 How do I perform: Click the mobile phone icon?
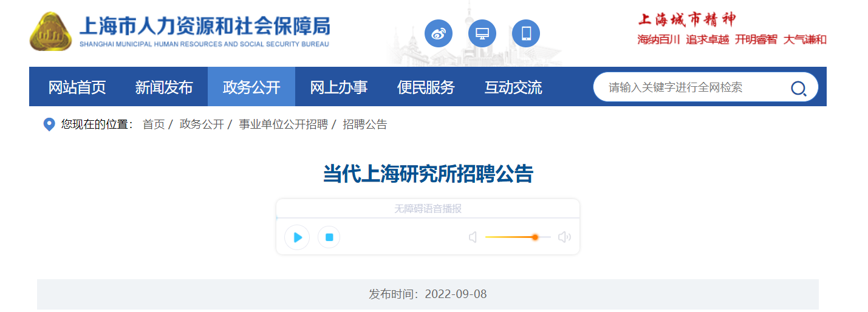click(x=526, y=33)
